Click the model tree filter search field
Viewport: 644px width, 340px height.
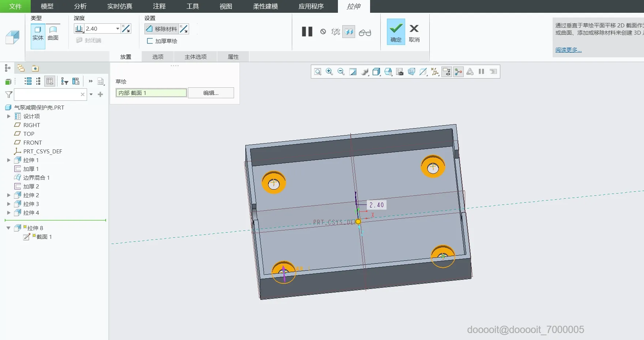47,94
